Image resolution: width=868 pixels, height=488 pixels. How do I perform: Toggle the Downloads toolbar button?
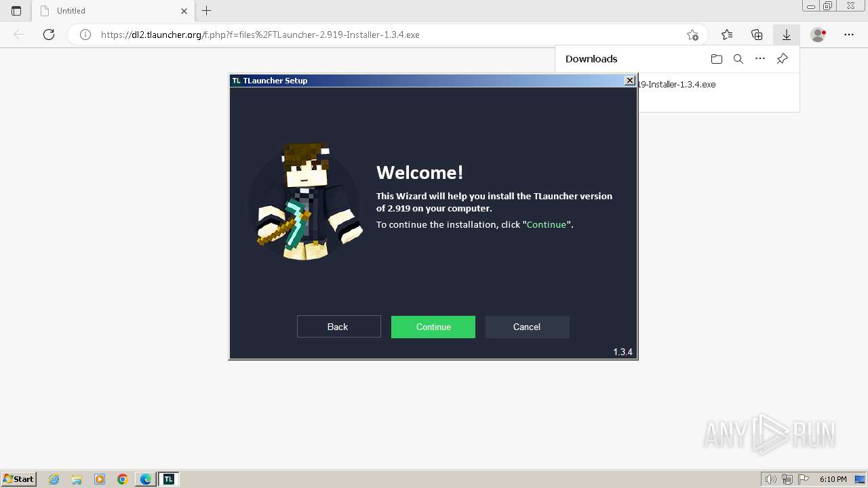[787, 35]
